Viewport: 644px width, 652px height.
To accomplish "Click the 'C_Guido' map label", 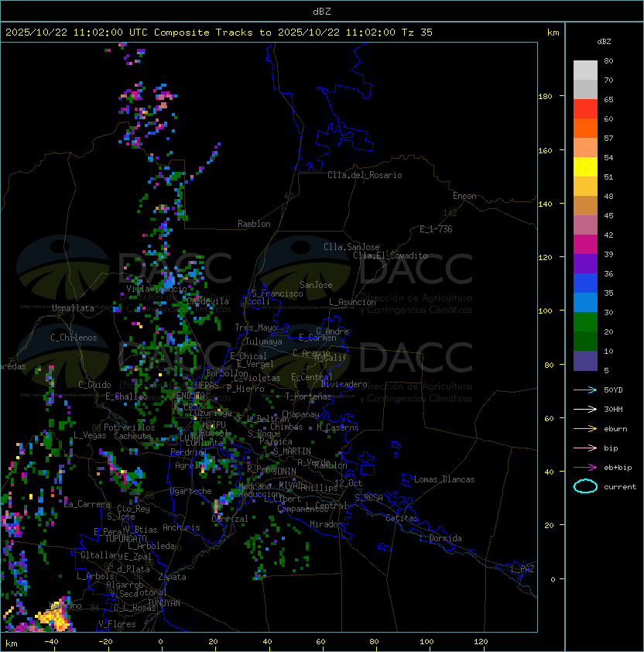I will pyautogui.click(x=94, y=385).
